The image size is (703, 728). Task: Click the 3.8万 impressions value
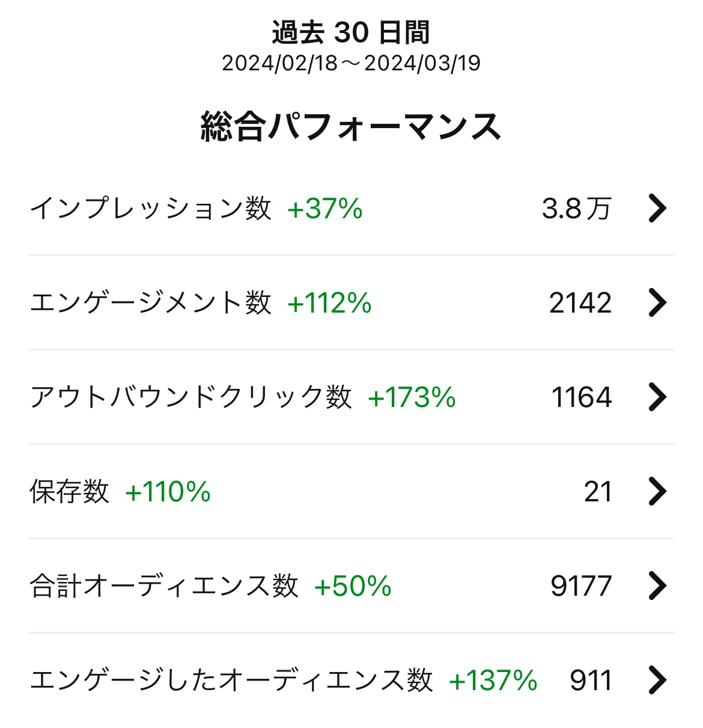click(x=577, y=209)
